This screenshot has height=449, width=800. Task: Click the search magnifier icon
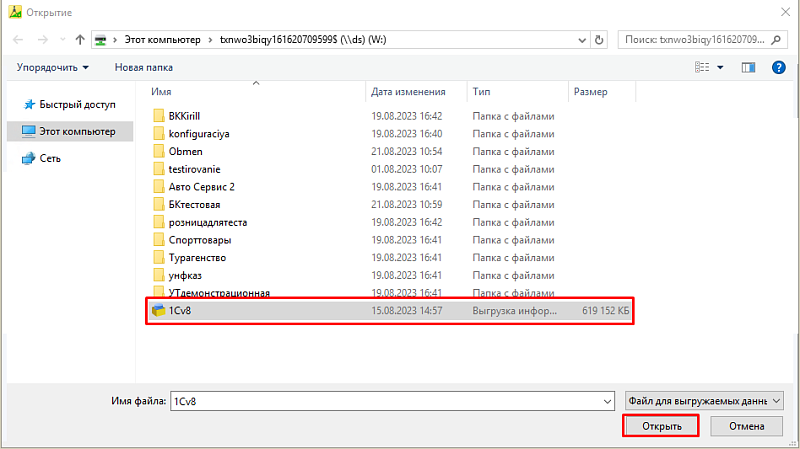pos(779,40)
